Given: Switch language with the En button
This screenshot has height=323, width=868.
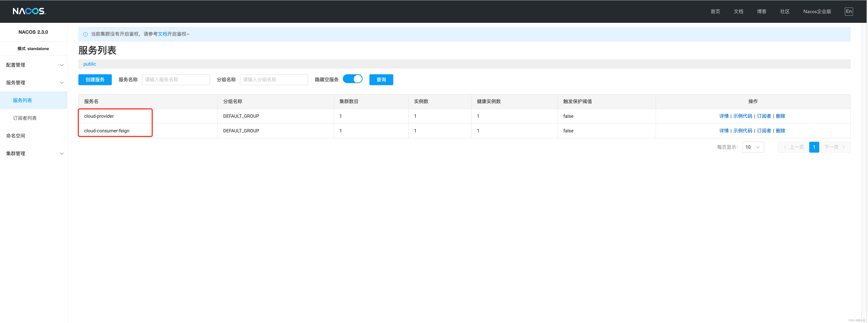Looking at the screenshot, I should click(x=849, y=11).
